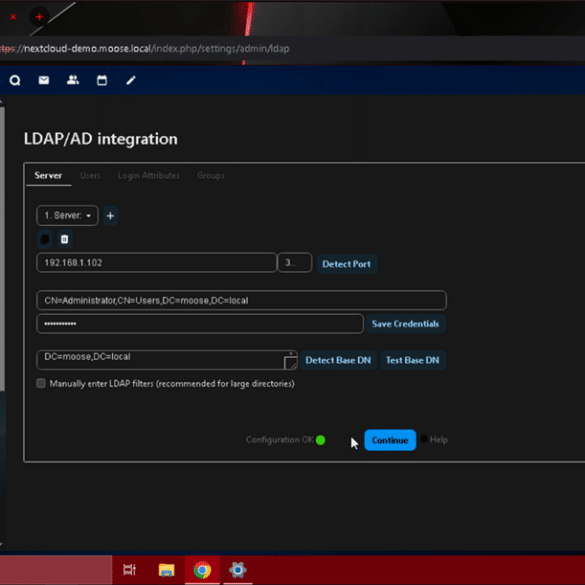Open the Calendar app icon
The height and width of the screenshot is (585, 585).
point(102,80)
